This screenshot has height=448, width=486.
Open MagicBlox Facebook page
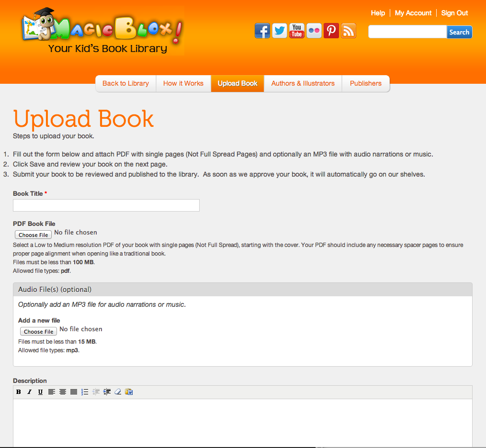[262, 30]
